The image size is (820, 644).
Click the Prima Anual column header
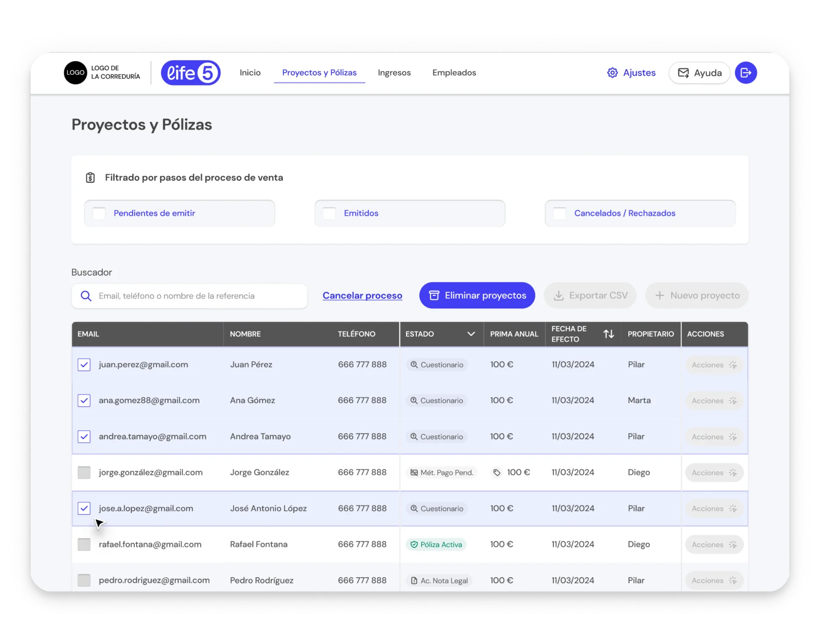(x=514, y=334)
